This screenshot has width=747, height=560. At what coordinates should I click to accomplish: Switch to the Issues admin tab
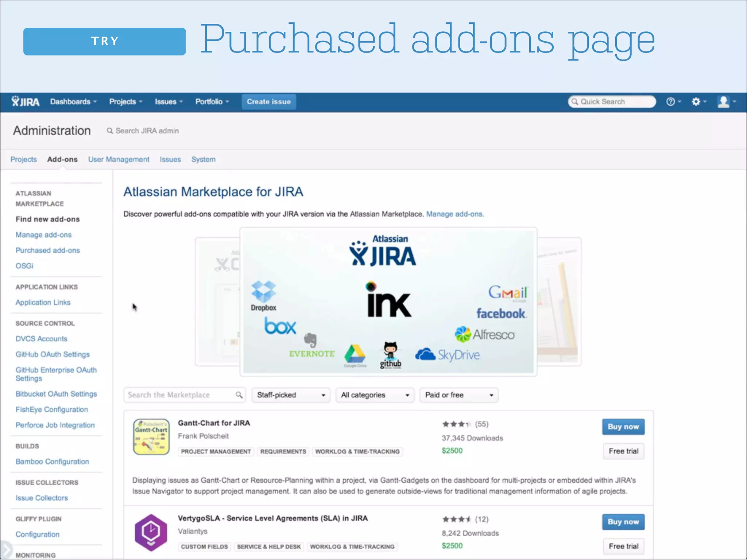coord(170,159)
